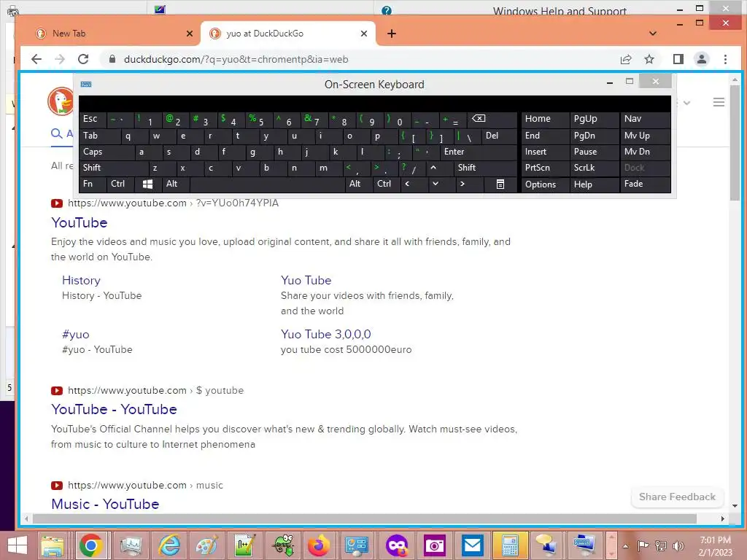Open the Music - YouTube result
Viewport: 747px width, 560px height.
coord(105,504)
